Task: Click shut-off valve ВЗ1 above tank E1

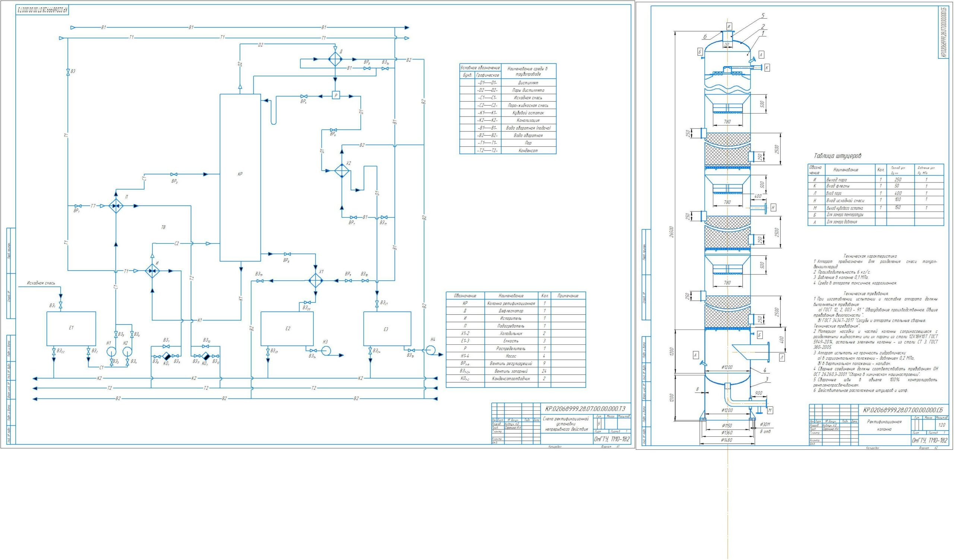Action: click(61, 305)
